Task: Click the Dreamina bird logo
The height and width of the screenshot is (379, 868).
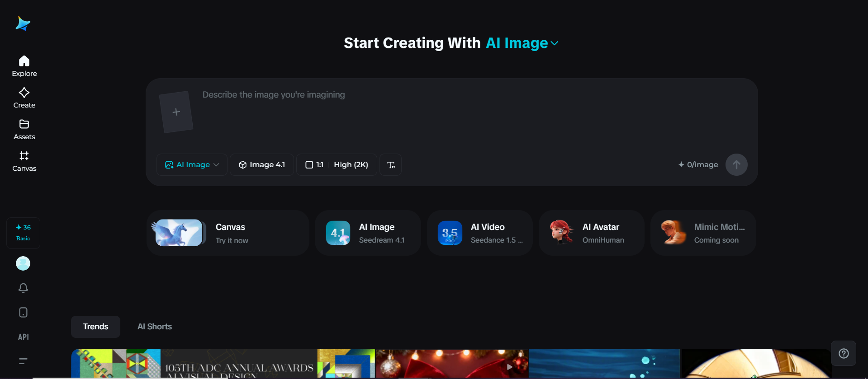Action: 23,23
